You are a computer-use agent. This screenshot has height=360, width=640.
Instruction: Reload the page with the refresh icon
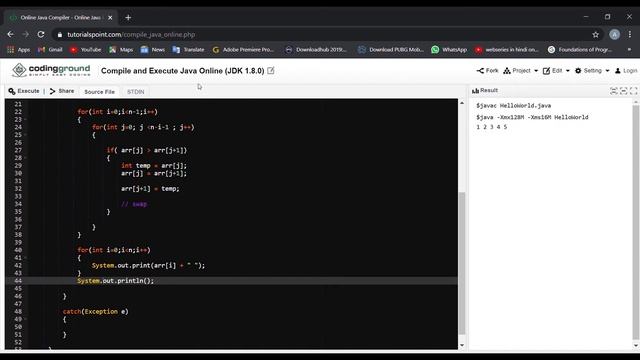click(x=41, y=35)
